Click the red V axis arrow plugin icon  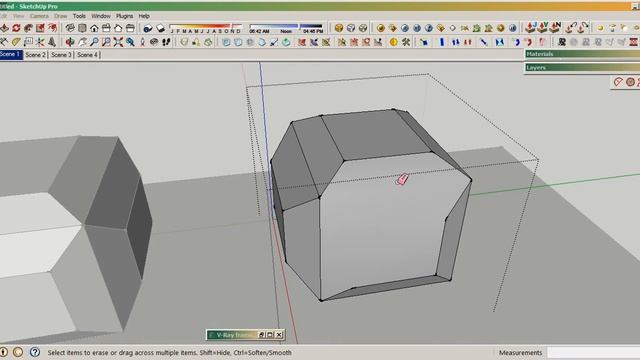click(x=543, y=28)
